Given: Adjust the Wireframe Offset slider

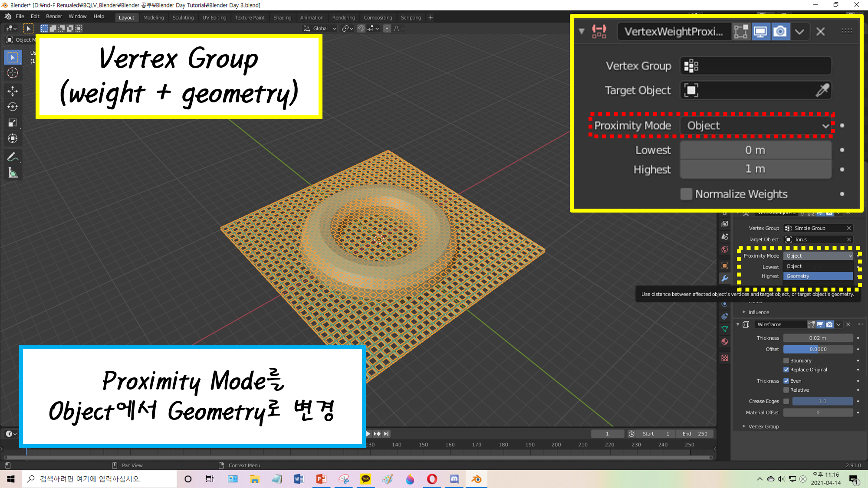Looking at the screenshot, I should [x=818, y=349].
